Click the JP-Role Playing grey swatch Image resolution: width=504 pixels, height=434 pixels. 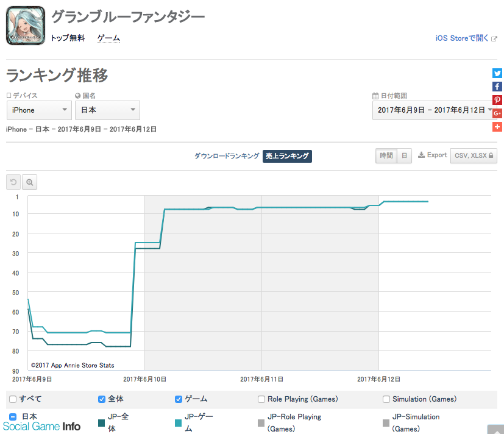(261, 423)
